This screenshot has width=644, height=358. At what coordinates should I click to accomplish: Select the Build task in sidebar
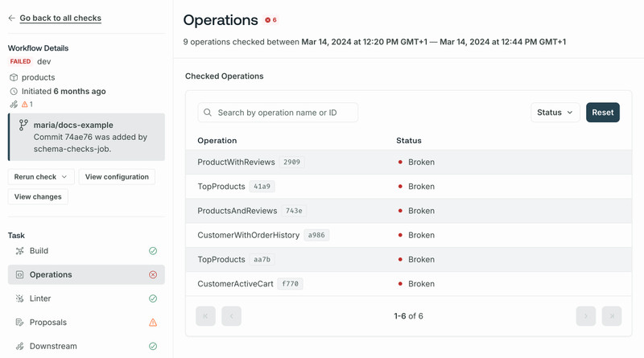tap(86, 251)
